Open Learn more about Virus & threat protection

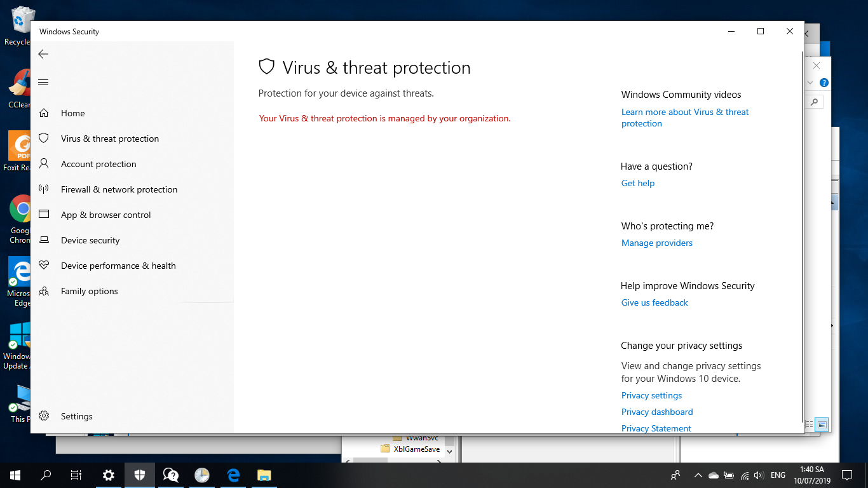pos(685,118)
